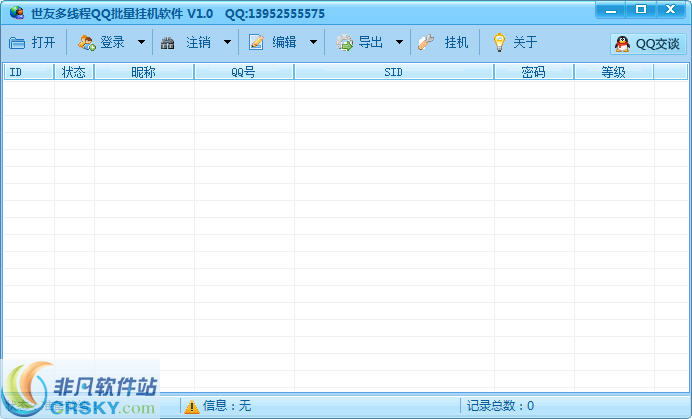Click the About (关于) lightbulb icon
This screenshot has height=419, width=692.
pos(499,42)
